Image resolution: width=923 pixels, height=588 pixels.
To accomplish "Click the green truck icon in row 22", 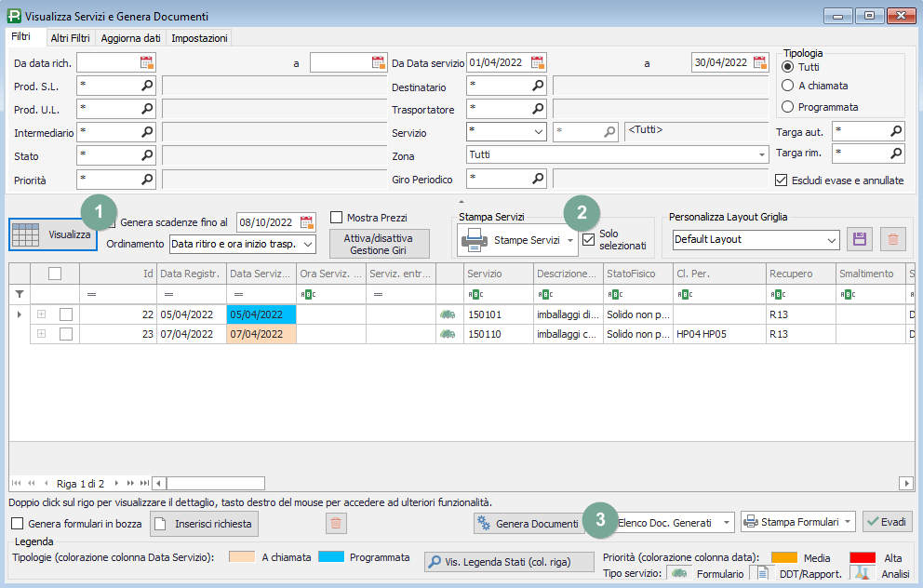I will [448, 314].
